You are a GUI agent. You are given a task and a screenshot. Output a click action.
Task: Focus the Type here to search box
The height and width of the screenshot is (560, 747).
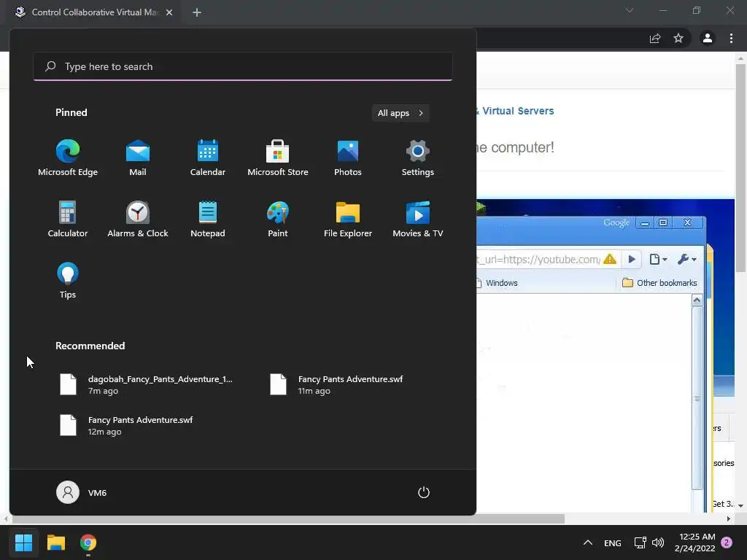pos(243,66)
